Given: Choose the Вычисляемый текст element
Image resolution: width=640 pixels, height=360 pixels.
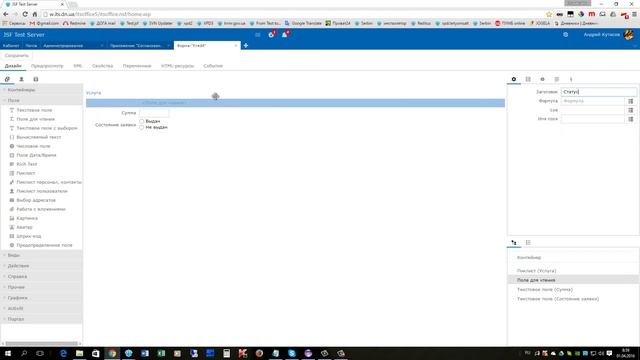Looking at the screenshot, I should tap(39, 137).
